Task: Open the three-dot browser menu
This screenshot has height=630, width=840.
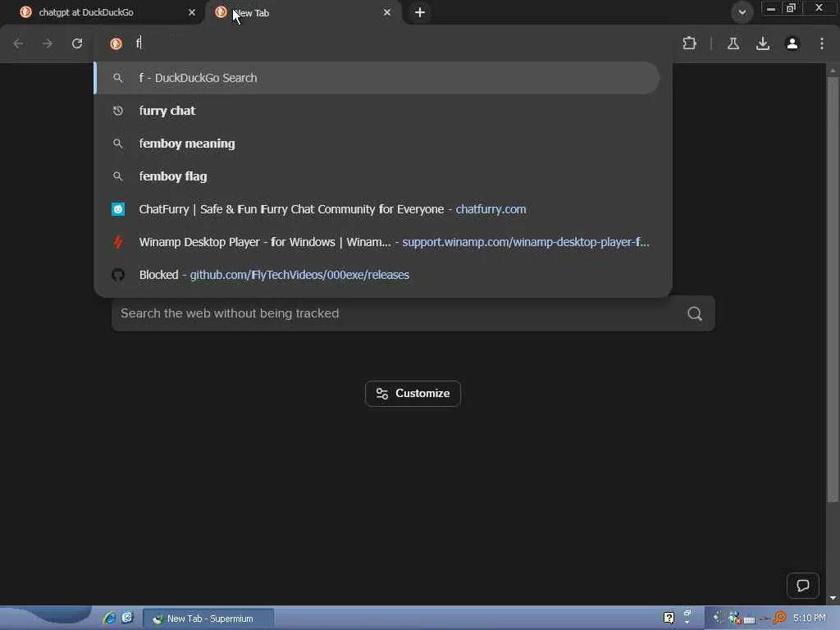Action: click(821, 43)
